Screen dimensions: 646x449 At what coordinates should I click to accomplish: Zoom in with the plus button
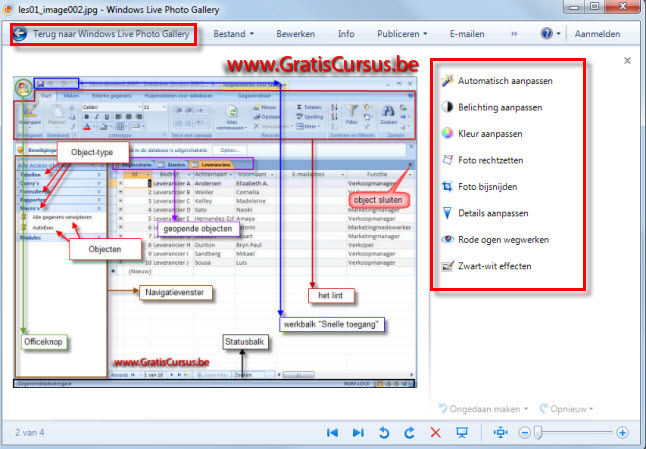pyautogui.click(x=623, y=433)
